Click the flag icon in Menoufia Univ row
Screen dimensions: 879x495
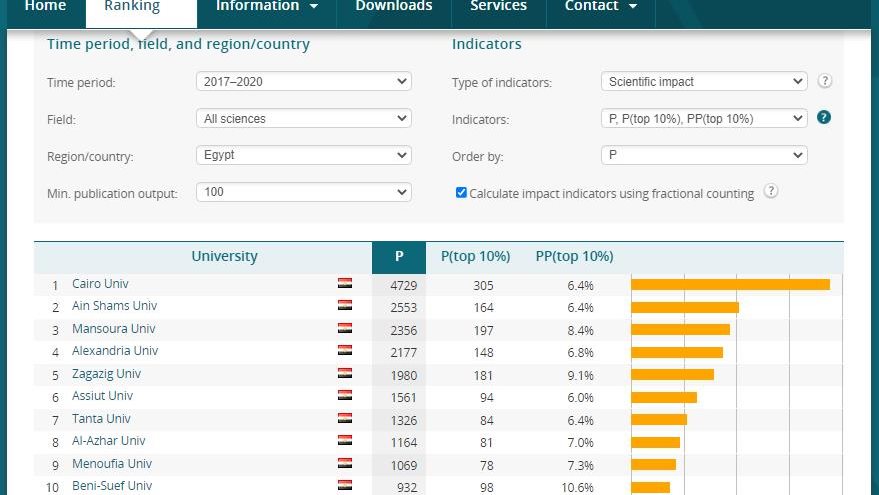point(345,464)
